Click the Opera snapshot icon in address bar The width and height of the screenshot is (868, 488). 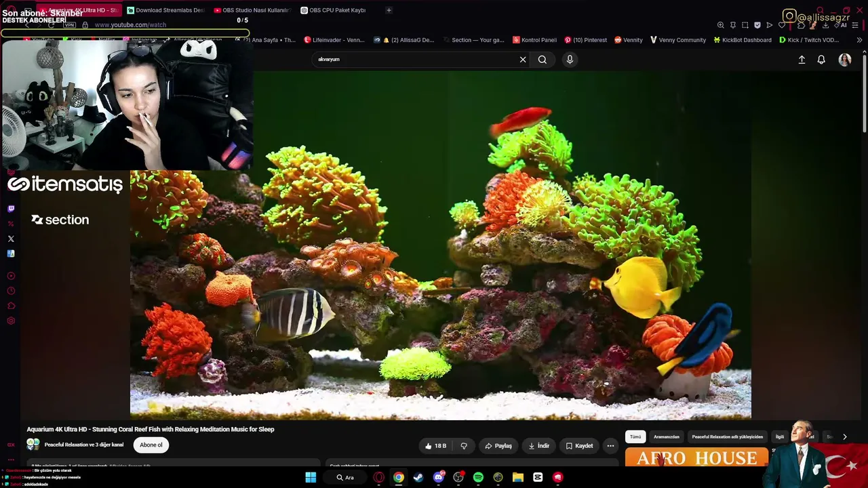pyautogui.click(x=745, y=25)
